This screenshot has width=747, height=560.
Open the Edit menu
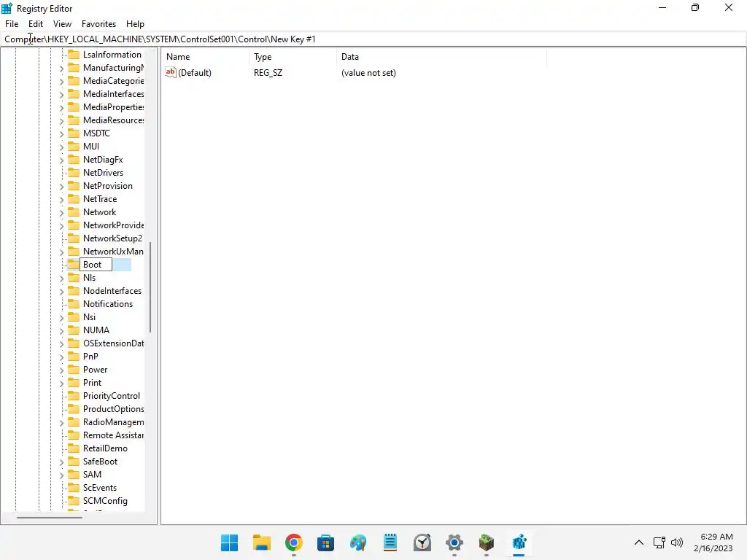tap(36, 24)
